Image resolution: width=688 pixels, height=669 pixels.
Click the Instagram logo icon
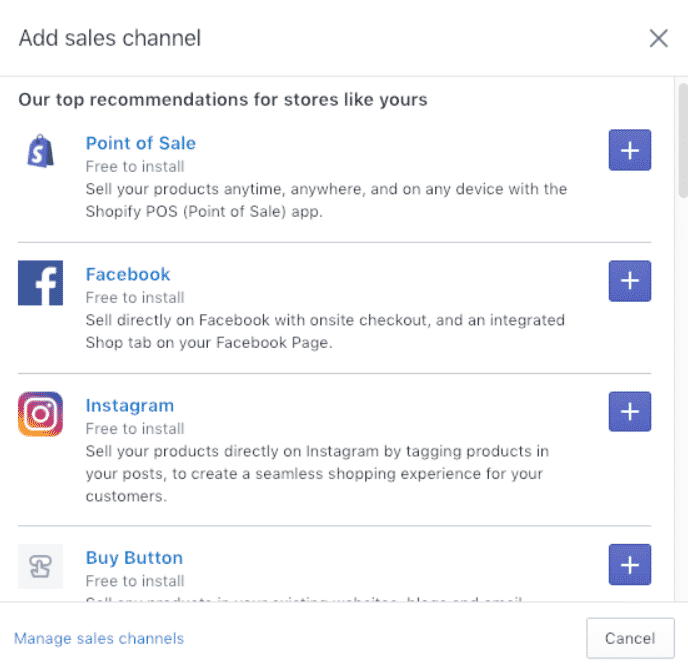[40, 414]
